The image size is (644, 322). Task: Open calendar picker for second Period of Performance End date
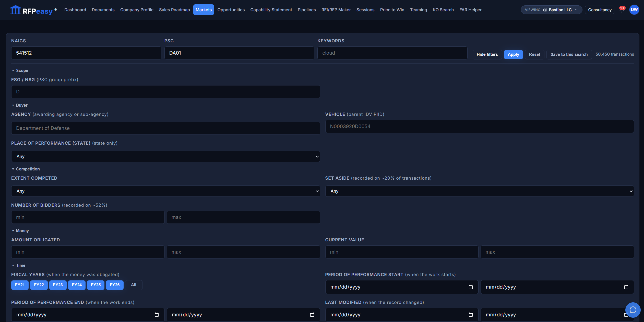[x=312, y=315]
